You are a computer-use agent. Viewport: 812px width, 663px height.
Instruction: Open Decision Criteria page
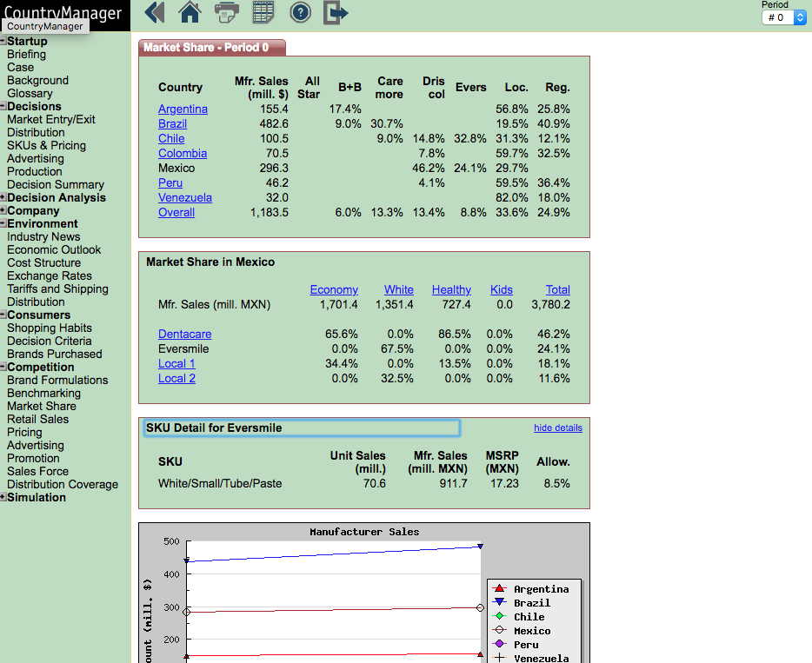pyautogui.click(x=50, y=341)
